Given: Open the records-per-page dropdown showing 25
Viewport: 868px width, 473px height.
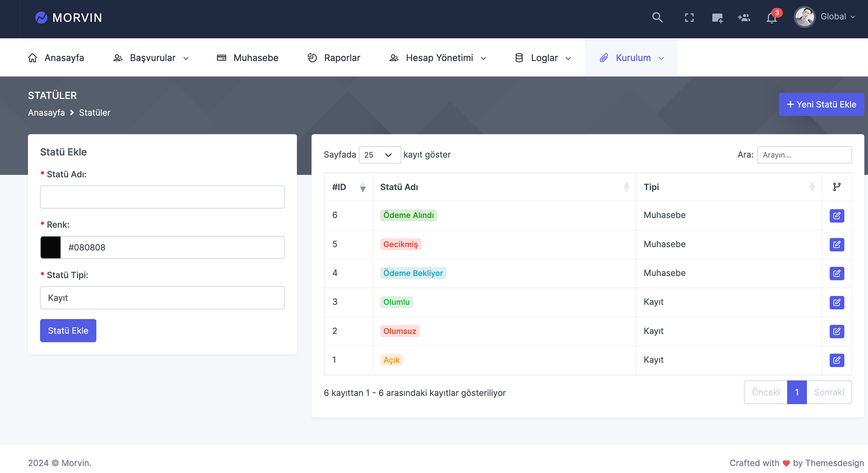Looking at the screenshot, I should pos(379,155).
